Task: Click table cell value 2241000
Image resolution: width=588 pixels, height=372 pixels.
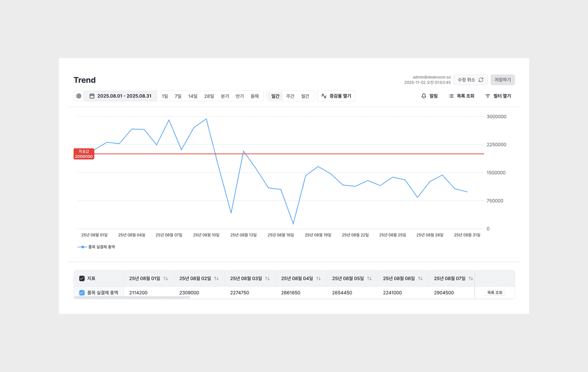Action: pos(392,293)
